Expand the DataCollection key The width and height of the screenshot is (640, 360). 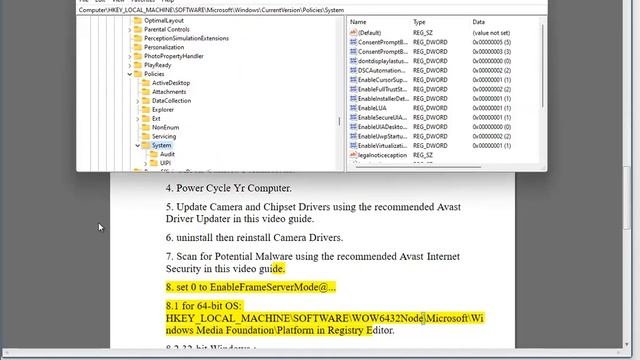[x=138, y=101]
